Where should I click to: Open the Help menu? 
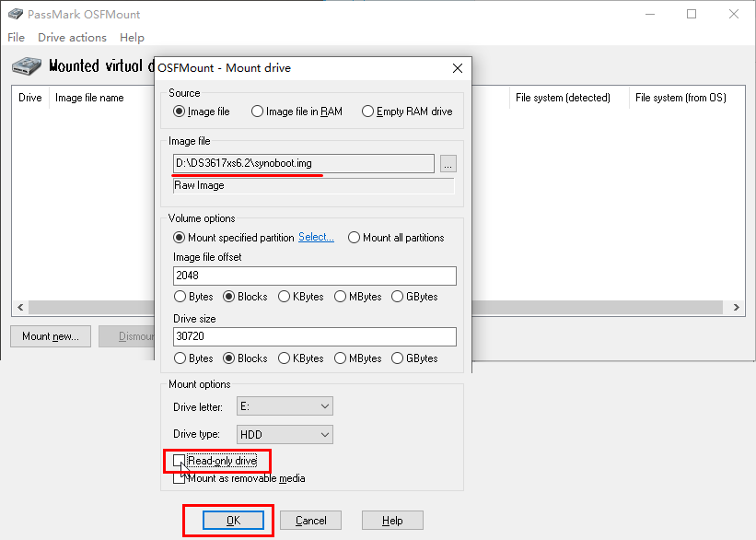click(132, 37)
